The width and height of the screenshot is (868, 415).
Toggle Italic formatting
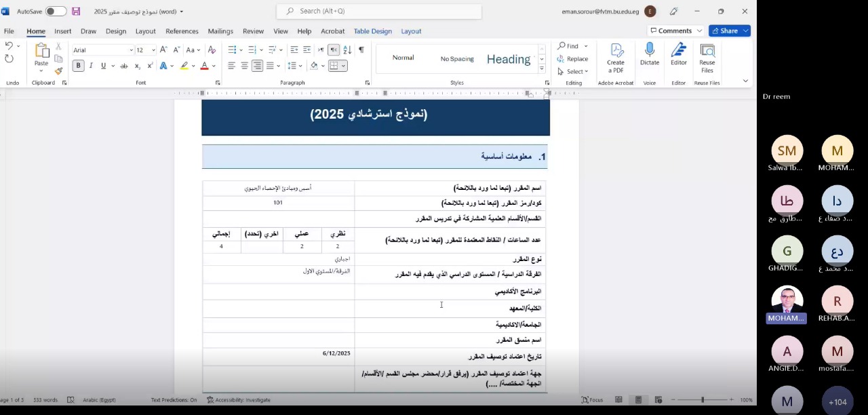[91, 66]
